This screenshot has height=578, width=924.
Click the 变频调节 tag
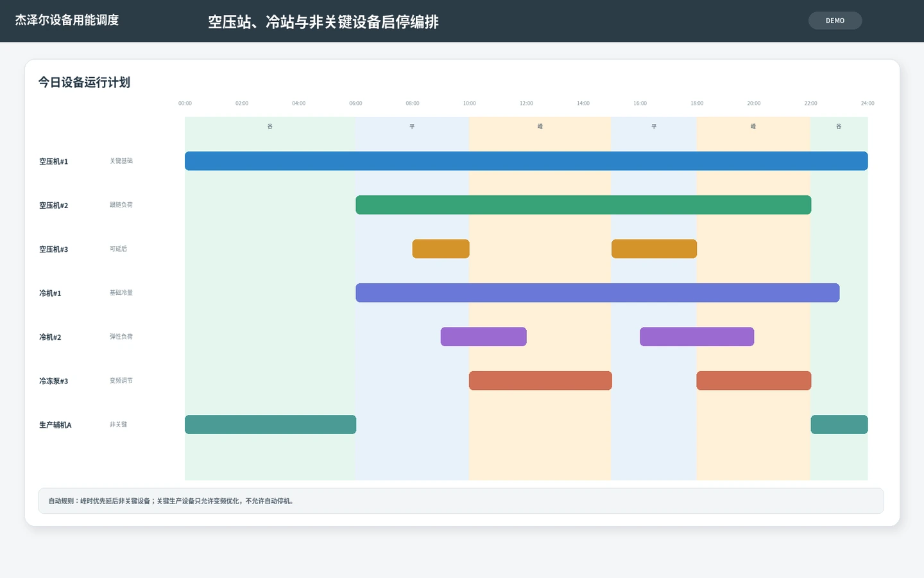(121, 381)
